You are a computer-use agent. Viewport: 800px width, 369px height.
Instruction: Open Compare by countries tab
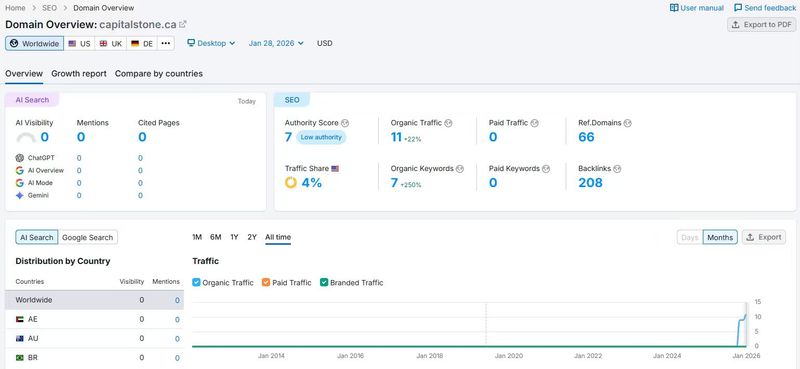pyautogui.click(x=159, y=73)
